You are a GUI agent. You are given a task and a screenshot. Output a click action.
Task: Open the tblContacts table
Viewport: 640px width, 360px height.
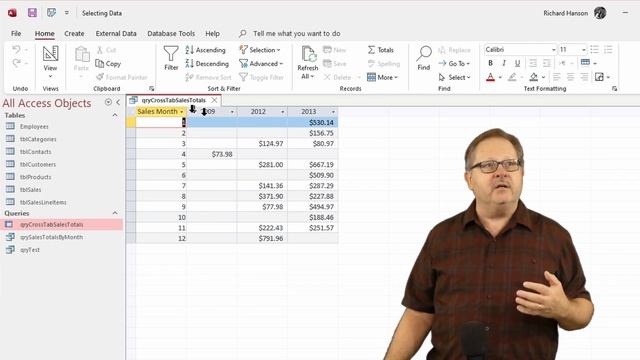pyautogui.click(x=36, y=152)
